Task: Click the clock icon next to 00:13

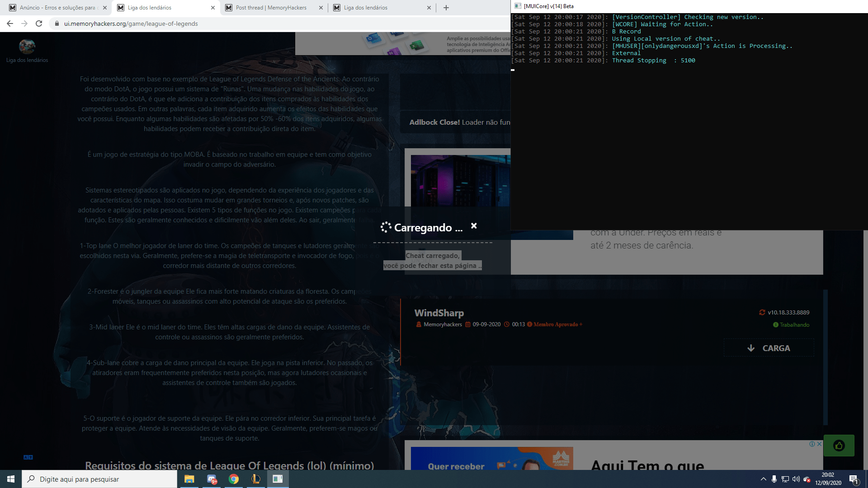Action: 507,324
